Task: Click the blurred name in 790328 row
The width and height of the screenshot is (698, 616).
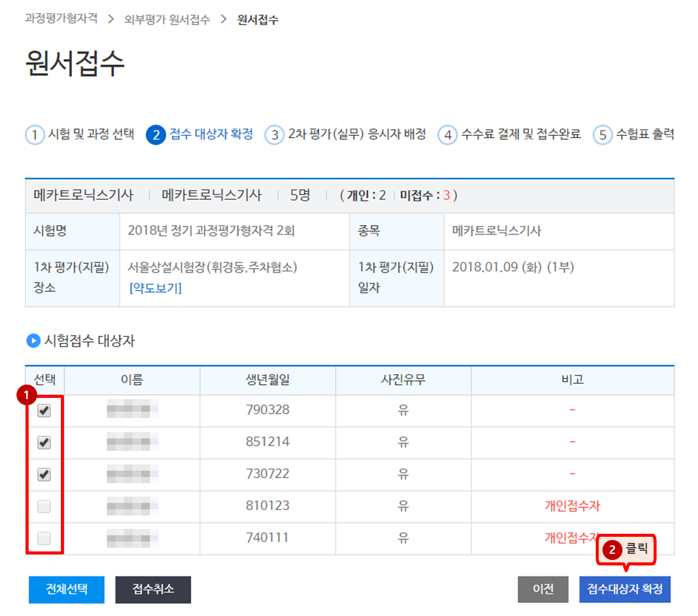Action: point(132,409)
